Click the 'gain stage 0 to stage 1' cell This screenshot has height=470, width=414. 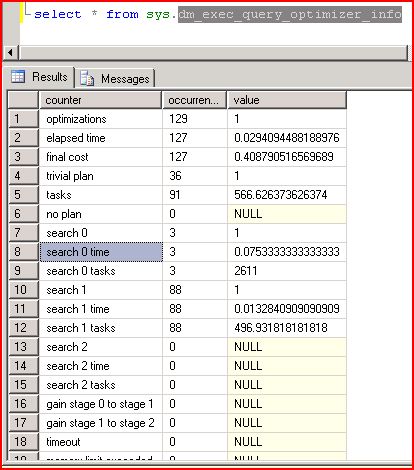point(101,404)
